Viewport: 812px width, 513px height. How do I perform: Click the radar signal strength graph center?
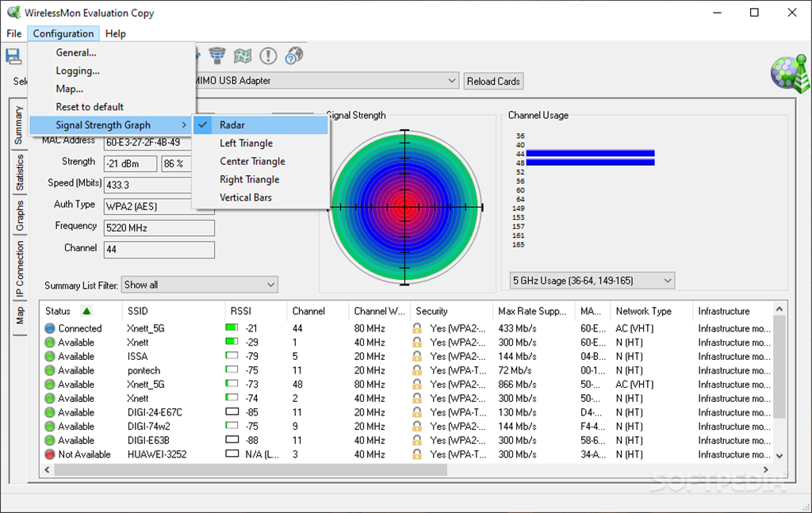(405, 207)
